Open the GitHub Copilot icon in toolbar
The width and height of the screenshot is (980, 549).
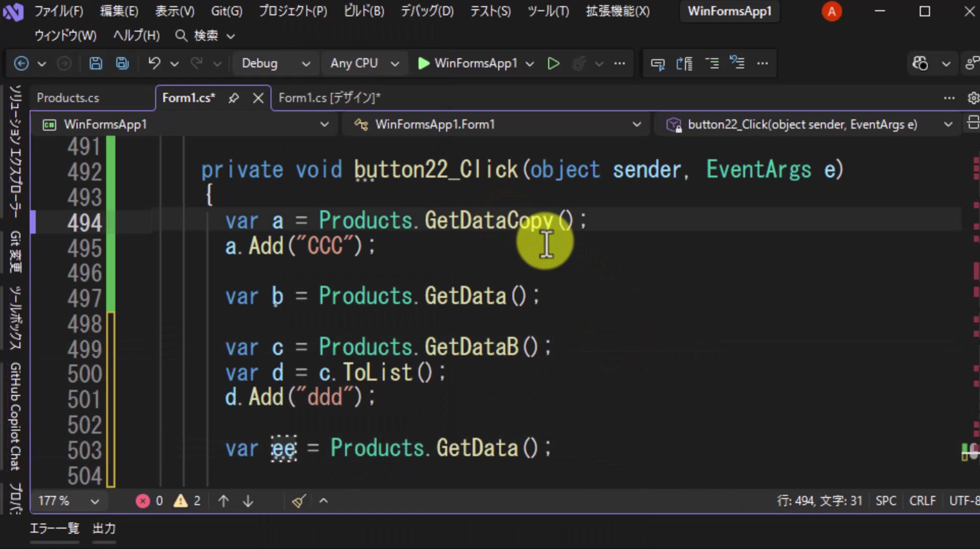[920, 63]
